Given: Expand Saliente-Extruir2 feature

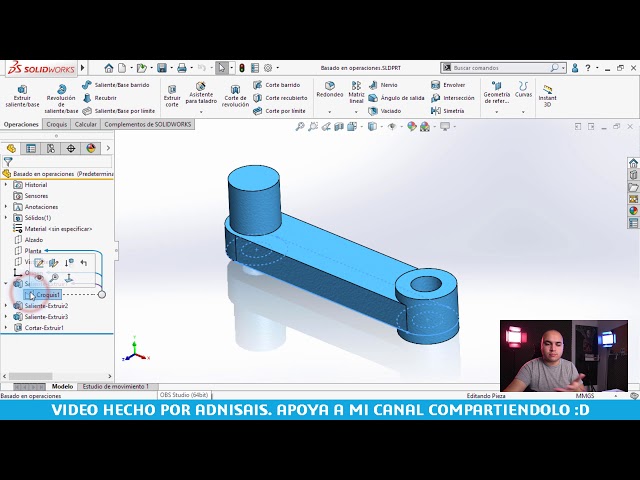Looking at the screenshot, I should 6,306.
